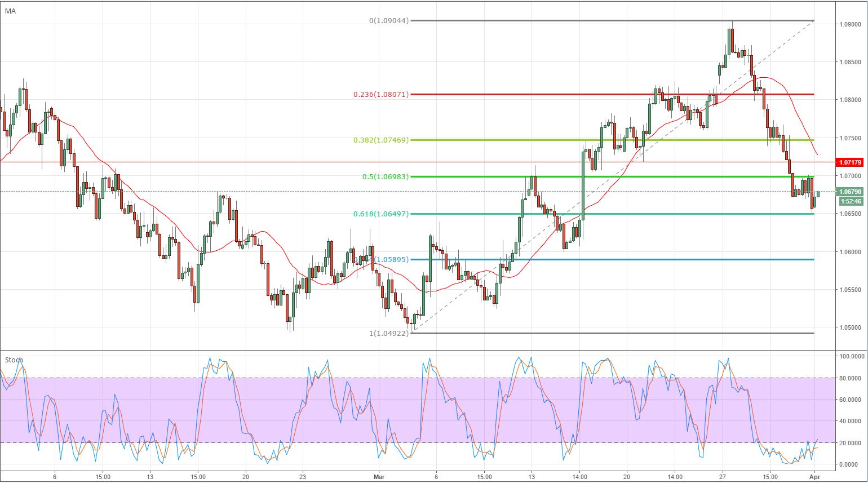Click the 0.618(1.06497) Fibonacci label

(x=381, y=214)
